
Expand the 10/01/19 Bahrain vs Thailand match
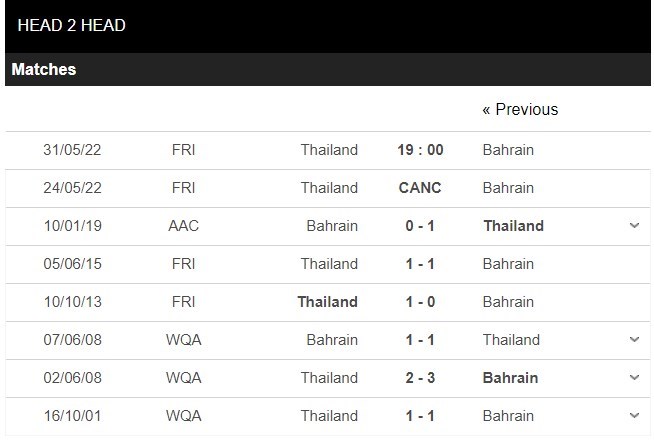pyautogui.click(x=634, y=226)
